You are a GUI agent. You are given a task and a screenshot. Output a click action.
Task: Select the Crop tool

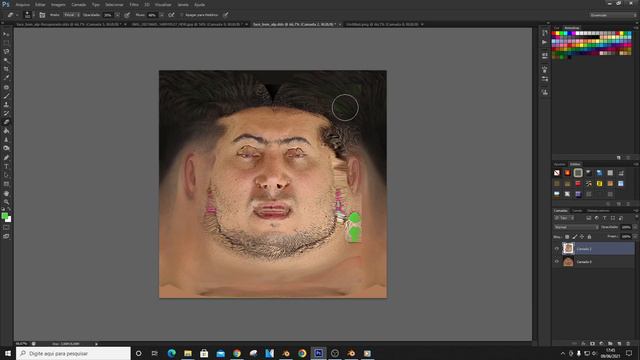click(x=6, y=69)
